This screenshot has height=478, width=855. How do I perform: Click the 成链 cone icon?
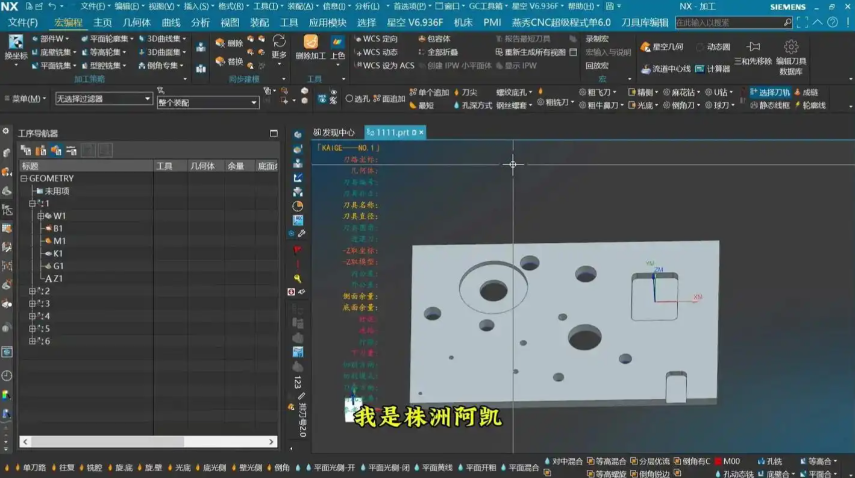point(798,92)
